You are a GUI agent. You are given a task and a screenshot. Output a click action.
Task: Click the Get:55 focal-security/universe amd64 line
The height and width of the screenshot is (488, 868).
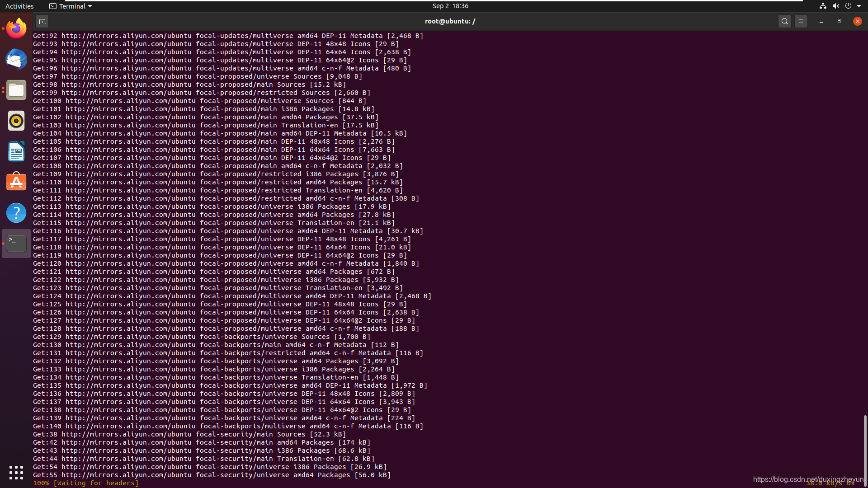(x=212, y=475)
